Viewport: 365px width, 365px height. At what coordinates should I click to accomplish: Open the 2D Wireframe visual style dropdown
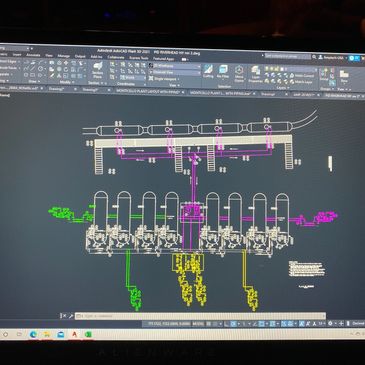click(x=174, y=66)
